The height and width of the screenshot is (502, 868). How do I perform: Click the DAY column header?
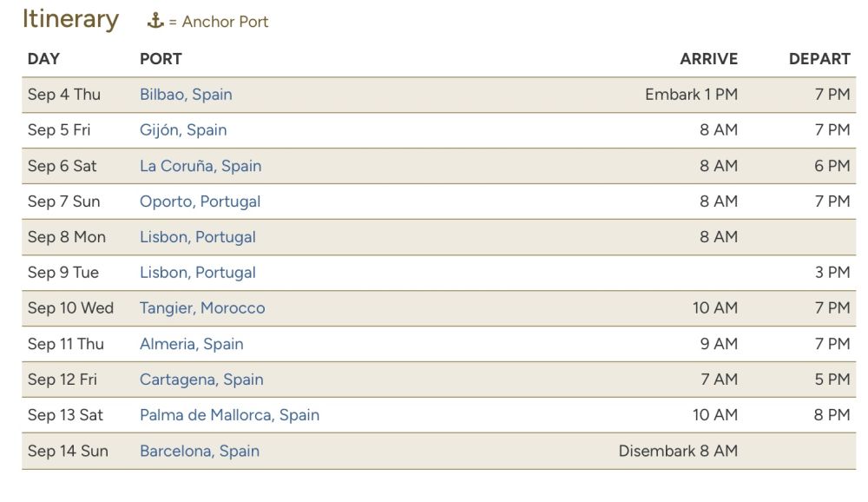pos(43,59)
